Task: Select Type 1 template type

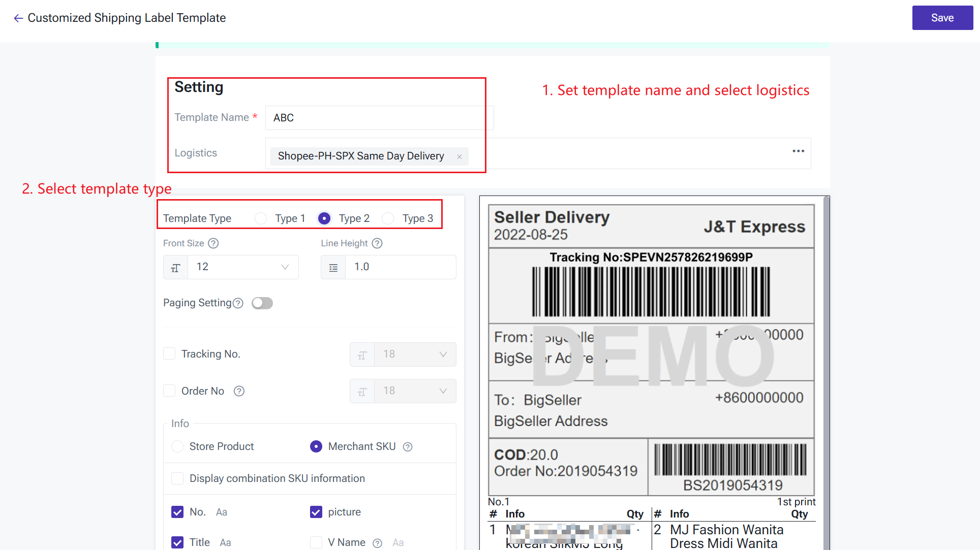Action: tap(261, 218)
